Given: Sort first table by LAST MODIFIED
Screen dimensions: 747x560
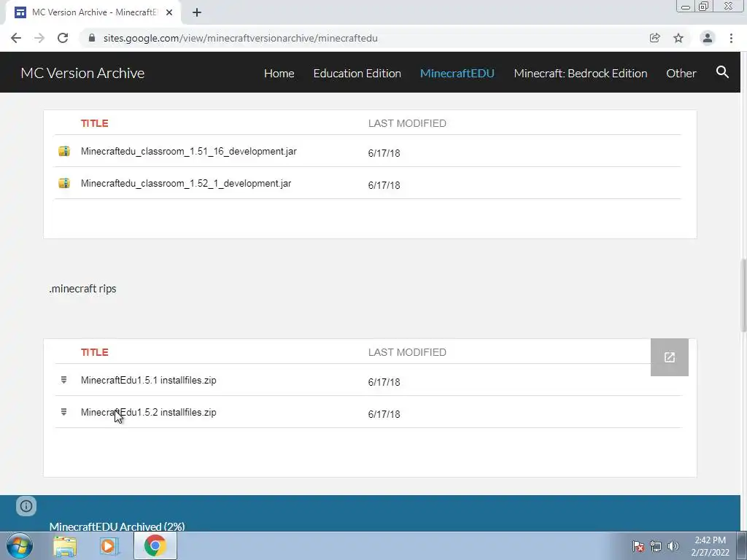Looking at the screenshot, I should [x=407, y=123].
